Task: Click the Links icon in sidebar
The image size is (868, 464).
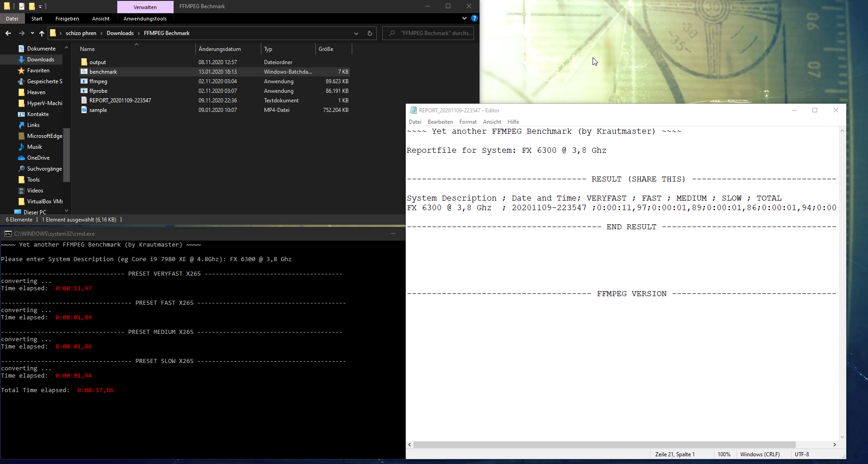Action: point(21,125)
